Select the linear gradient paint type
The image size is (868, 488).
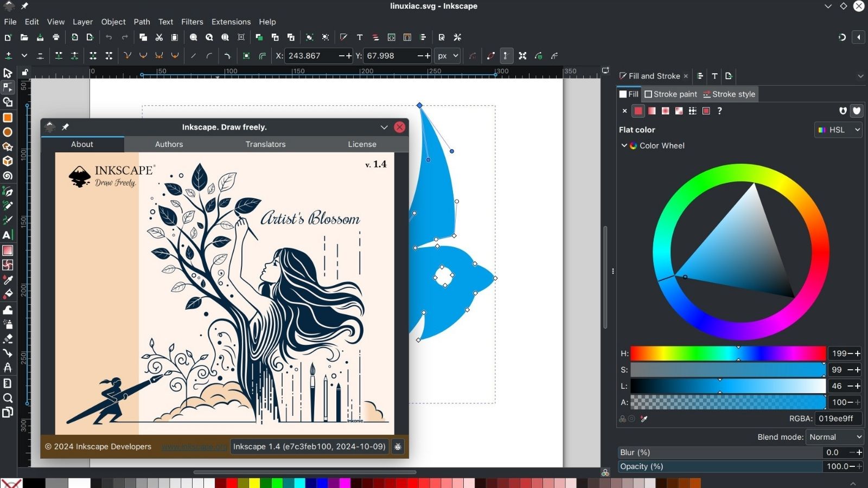pyautogui.click(x=652, y=111)
